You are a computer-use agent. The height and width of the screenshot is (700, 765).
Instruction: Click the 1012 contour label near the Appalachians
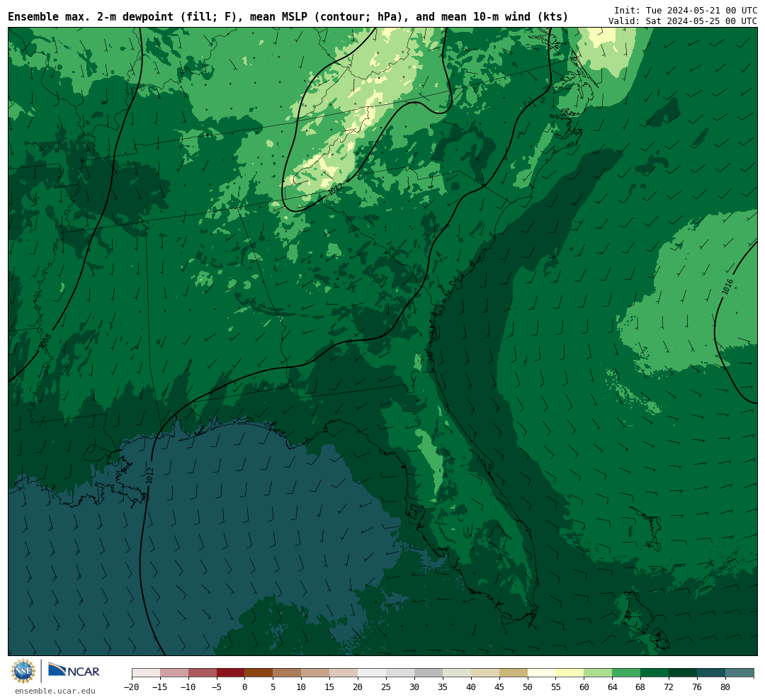tap(334, 189)
